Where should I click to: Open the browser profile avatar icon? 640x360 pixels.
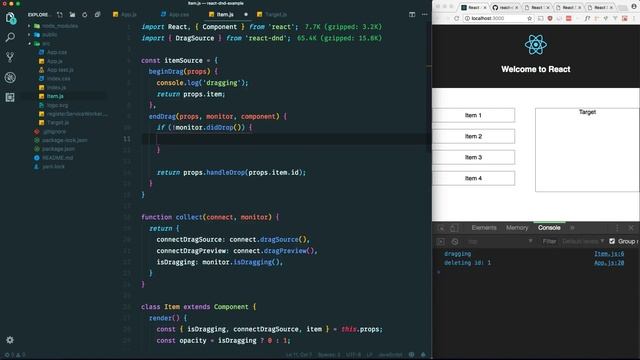(634, 6)
